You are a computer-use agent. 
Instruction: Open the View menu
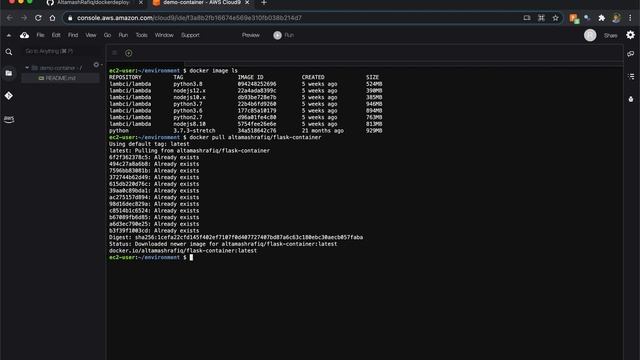[91, 36]
